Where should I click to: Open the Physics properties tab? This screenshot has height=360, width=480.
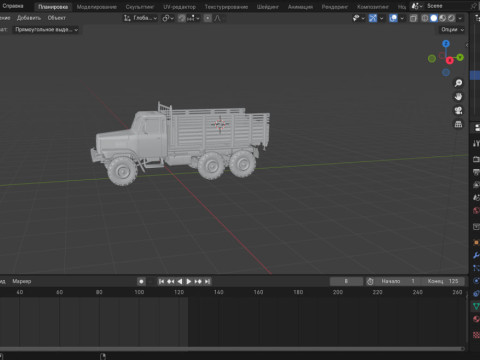click(476, 281)
